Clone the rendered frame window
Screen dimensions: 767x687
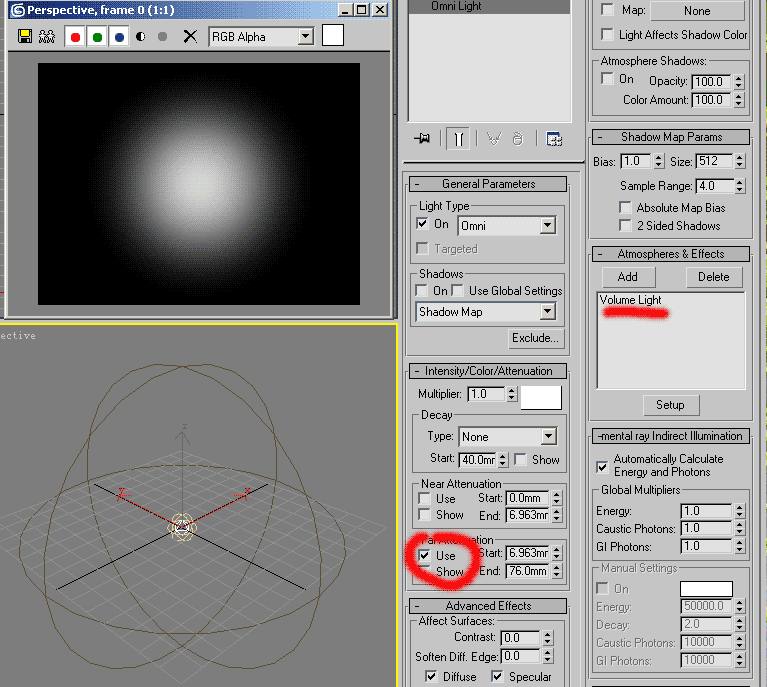(45, 37)
